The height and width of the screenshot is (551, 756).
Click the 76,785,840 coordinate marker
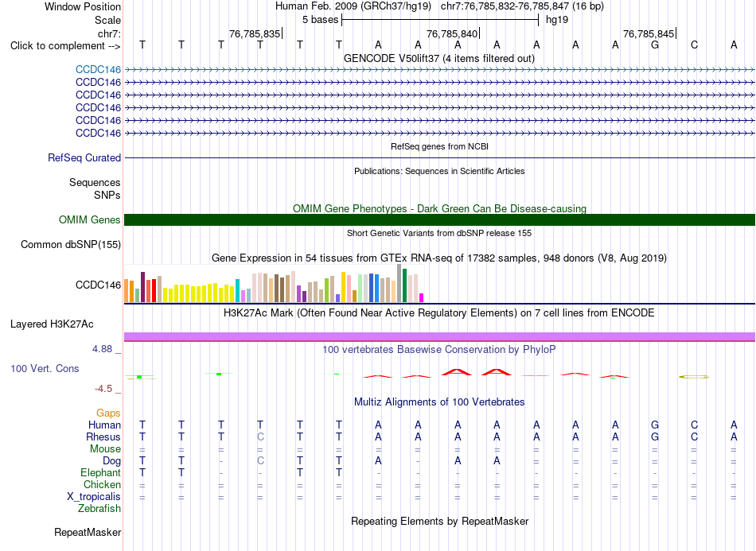coord(452,33)
